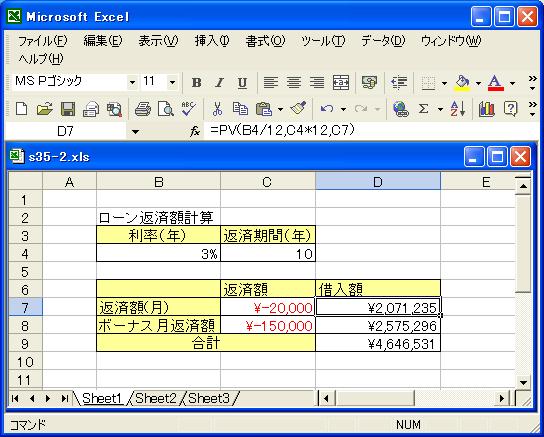Screen dimensions: 544x437
Task: Toggle Italic formatting
Action: [219, 83]
